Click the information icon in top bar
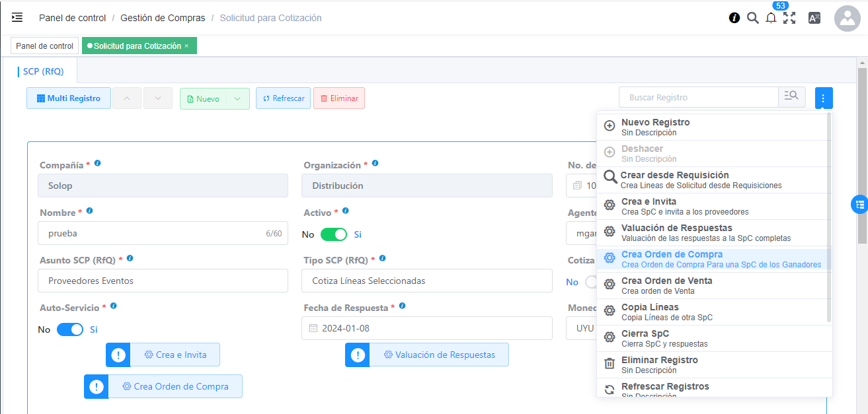868x414 pixels. pos(734,18)
